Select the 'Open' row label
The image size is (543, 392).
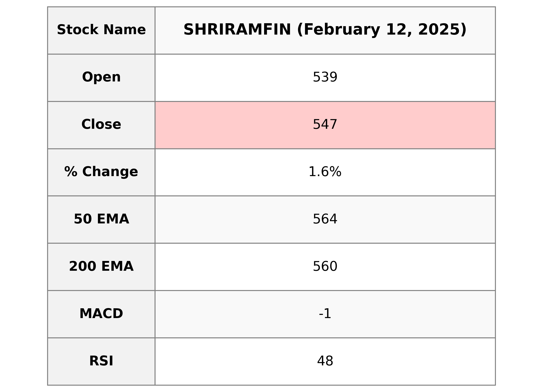pyautogui.click(x=101, y=77)
